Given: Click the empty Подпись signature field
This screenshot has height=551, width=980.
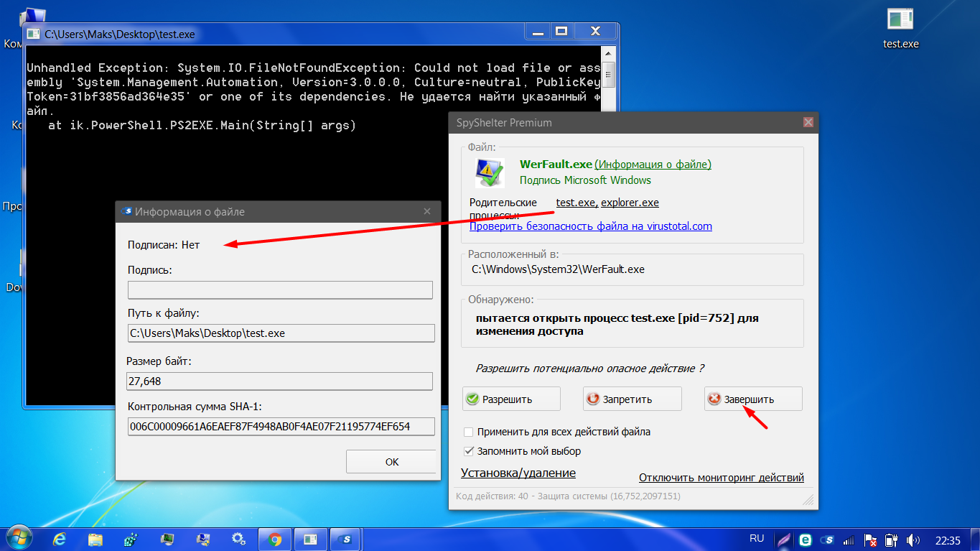Looking at the screenshot, I should 280,290.
